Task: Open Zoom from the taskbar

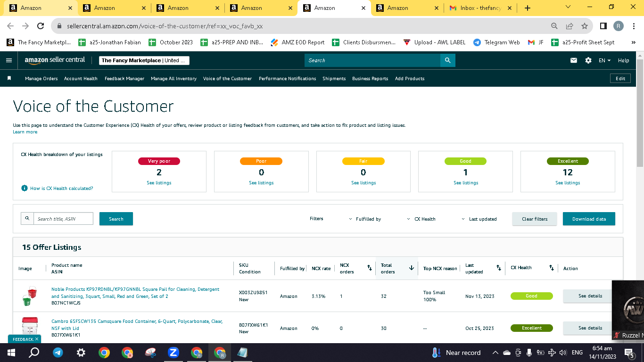Action: [173, 353]
